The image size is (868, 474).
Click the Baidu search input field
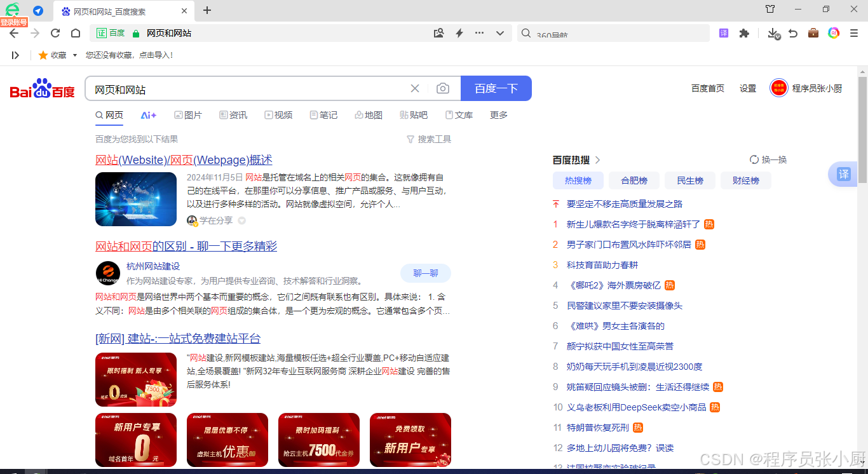click(x=248, y=89)
